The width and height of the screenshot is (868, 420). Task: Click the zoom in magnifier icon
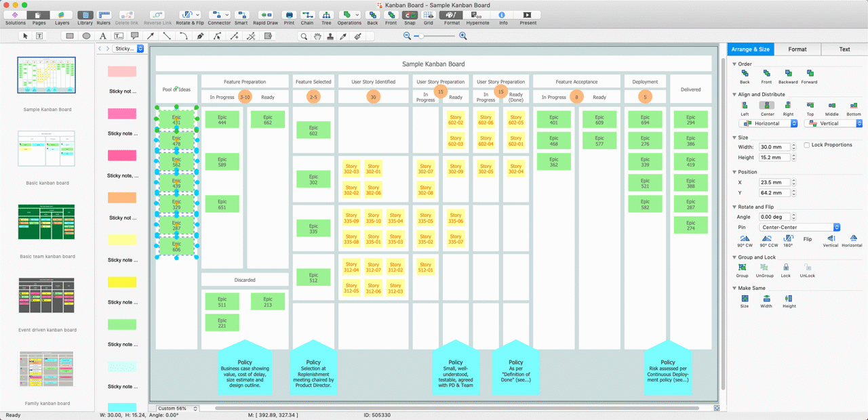463,36
